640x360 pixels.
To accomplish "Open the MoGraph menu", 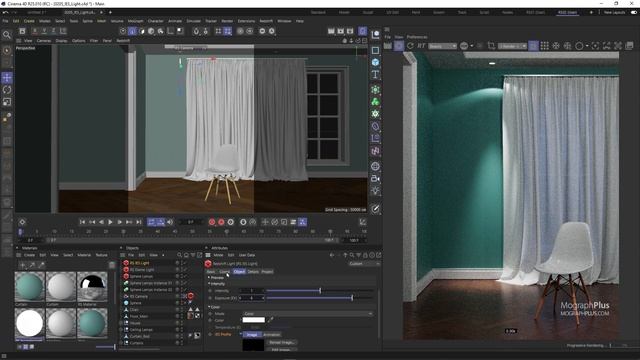I will point(136,21).
